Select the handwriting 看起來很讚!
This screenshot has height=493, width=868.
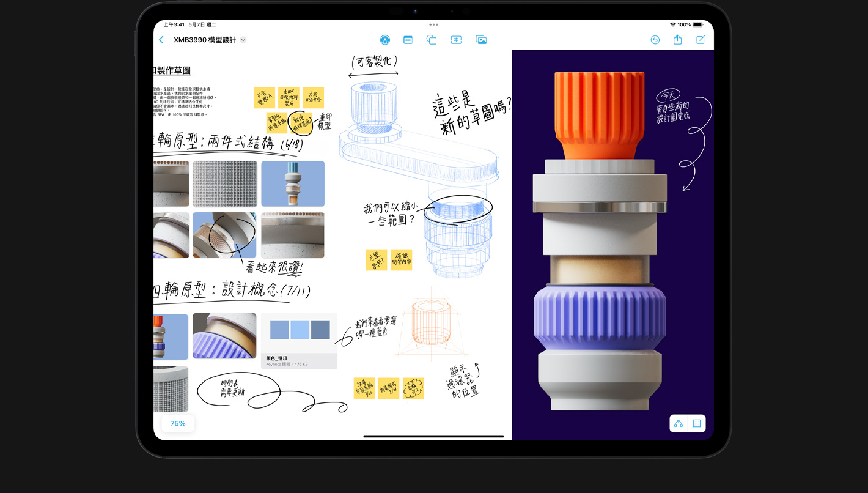(274, 267)
